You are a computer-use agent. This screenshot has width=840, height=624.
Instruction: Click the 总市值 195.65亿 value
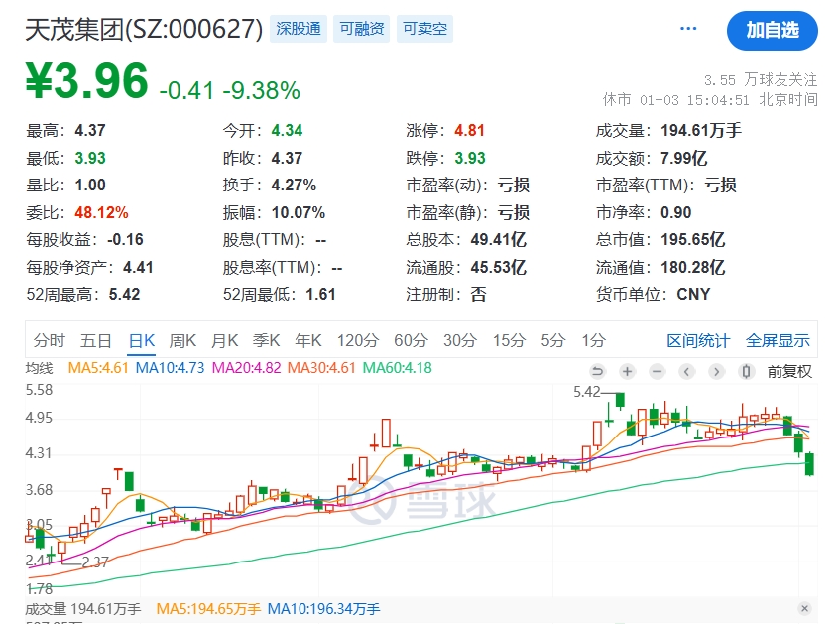[x=692, y=240]
